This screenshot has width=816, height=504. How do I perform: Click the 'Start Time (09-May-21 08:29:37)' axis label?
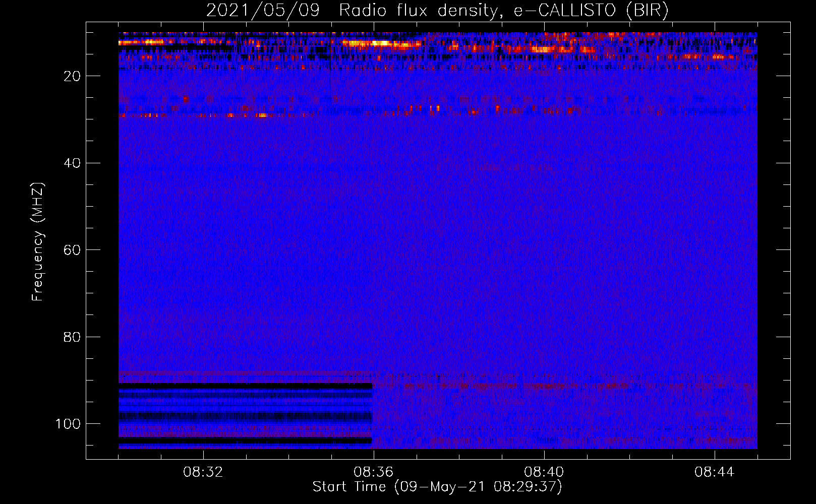437,487
